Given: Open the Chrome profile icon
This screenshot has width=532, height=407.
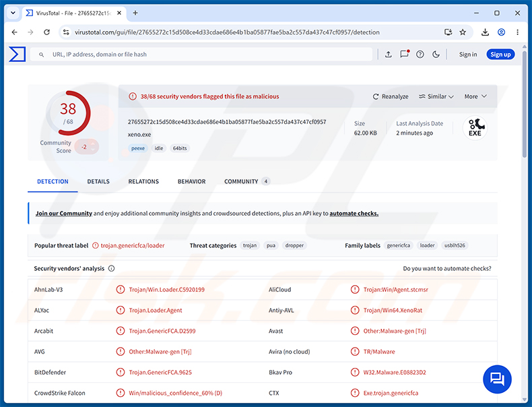Looking at the screenshot, I should click(x=501, y=32).
